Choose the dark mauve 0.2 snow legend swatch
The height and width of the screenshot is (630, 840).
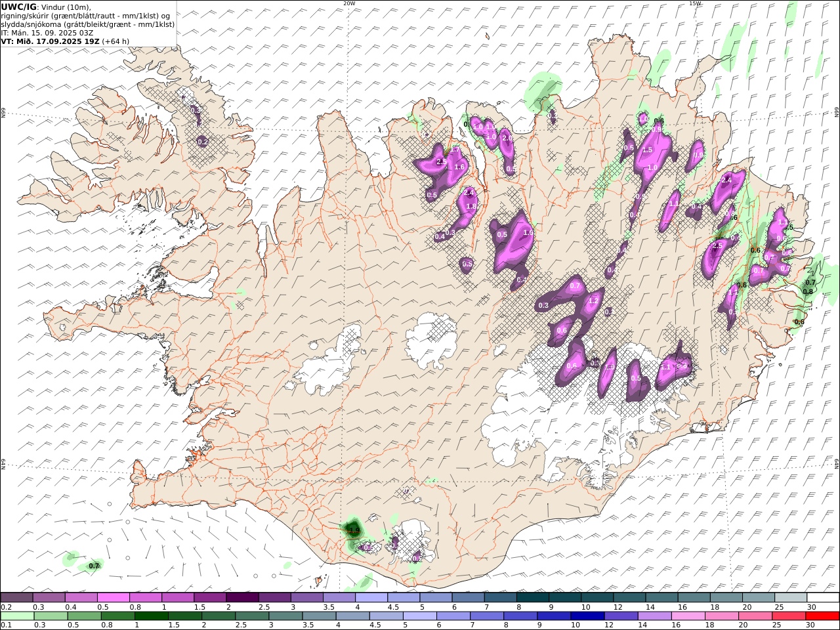tap(17, 597)
